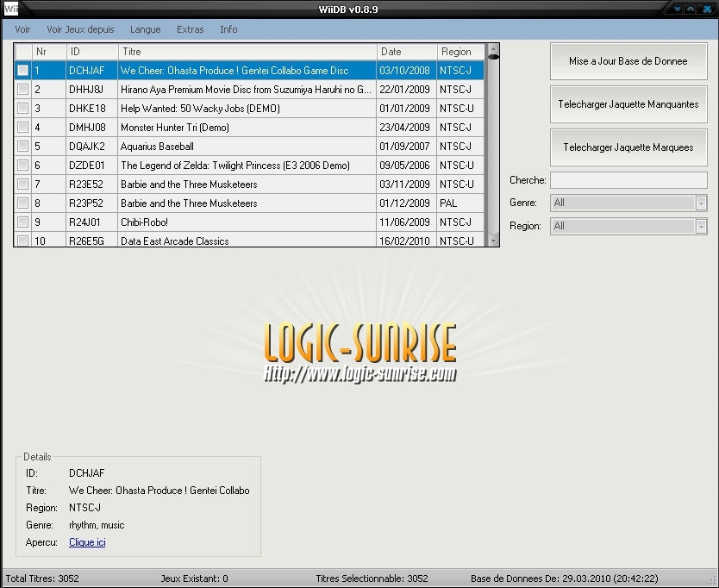Select the Hirano Aya Premium Movie Disc title
Image resolution: width=719 pixels, height=588 pixels.
246,90
